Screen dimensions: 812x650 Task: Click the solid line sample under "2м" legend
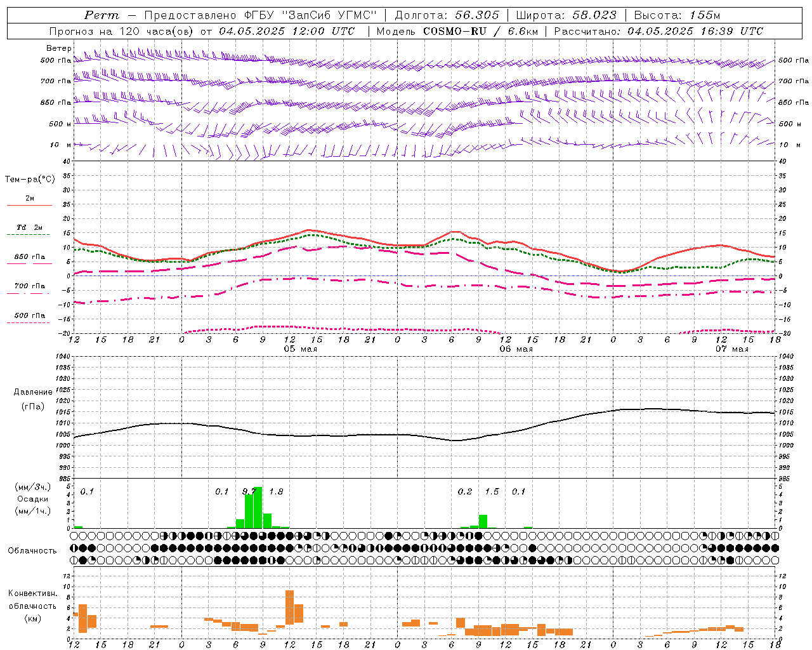[29, 205]
